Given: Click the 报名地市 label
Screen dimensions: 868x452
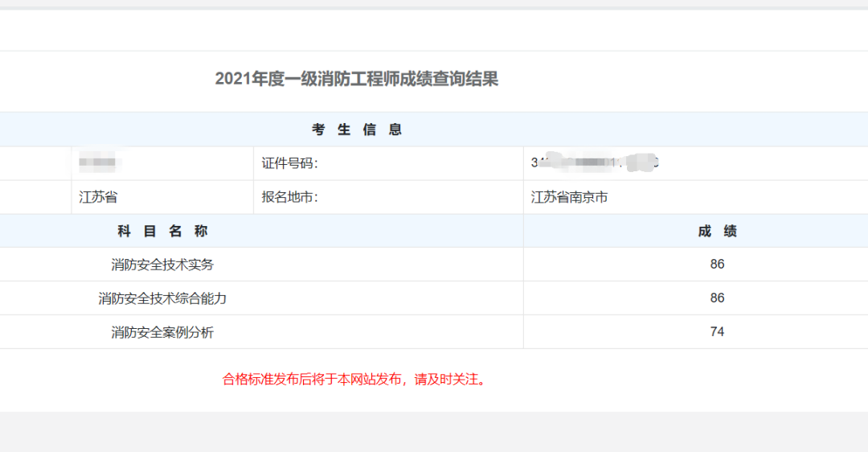Looking at the screenshot, I should point(289,197).
